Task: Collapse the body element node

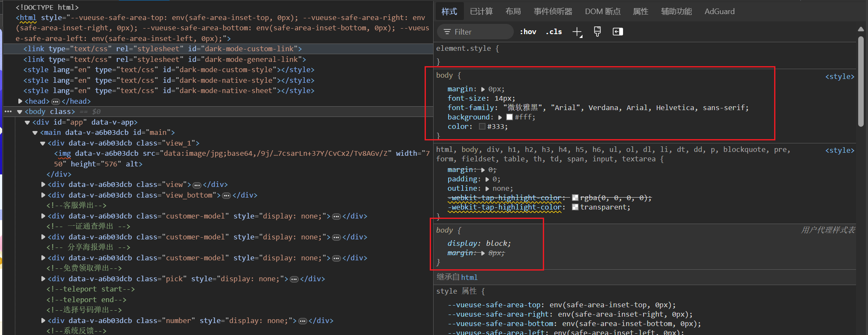Action: tap(20, 112)
